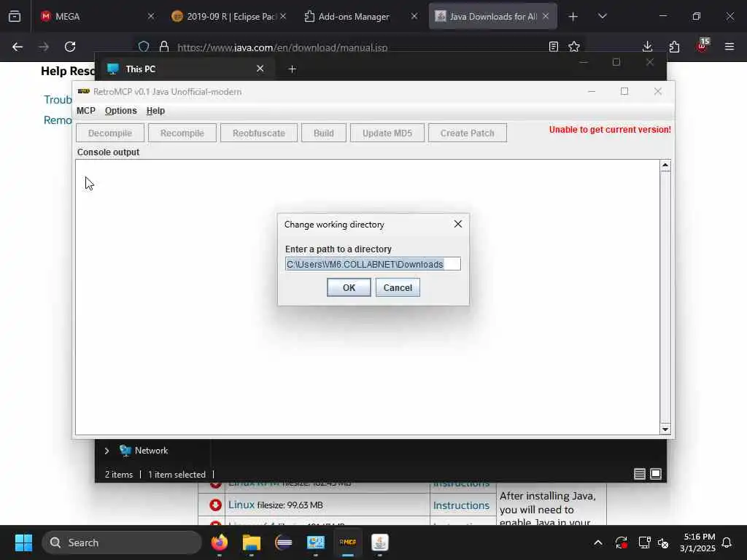Screen dimensions: 747x560
Task: Click console output scrollbar up arrow
Action: pyautogui.click(x=665, y=166)
